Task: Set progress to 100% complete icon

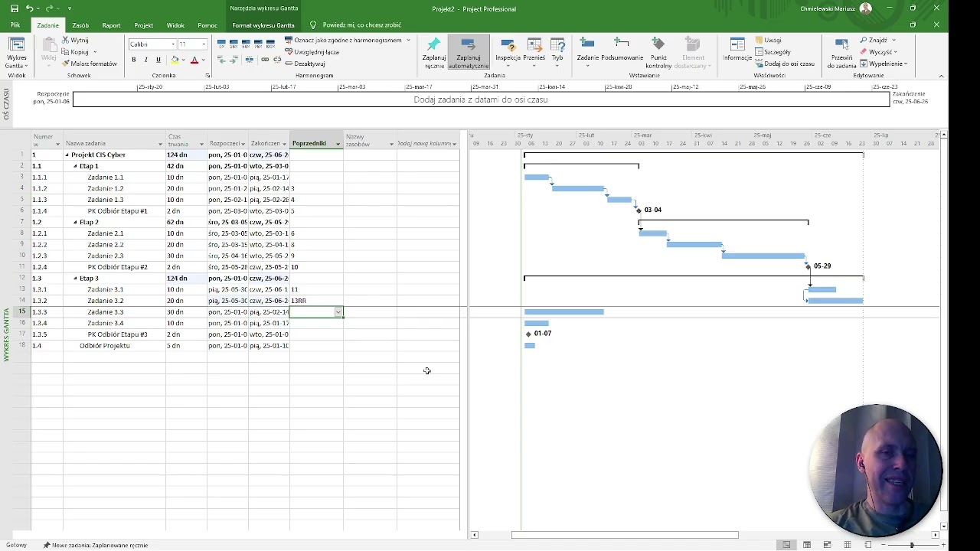Action: point(270,44)
